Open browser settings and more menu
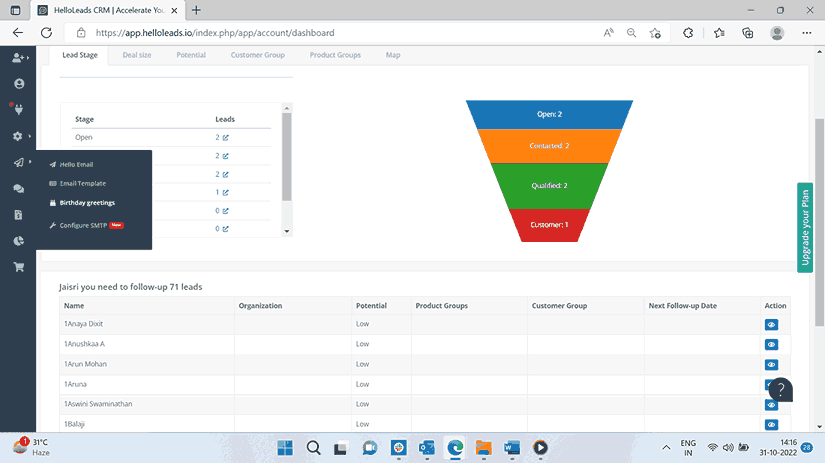Screen dimensions: 825x463 807,33
